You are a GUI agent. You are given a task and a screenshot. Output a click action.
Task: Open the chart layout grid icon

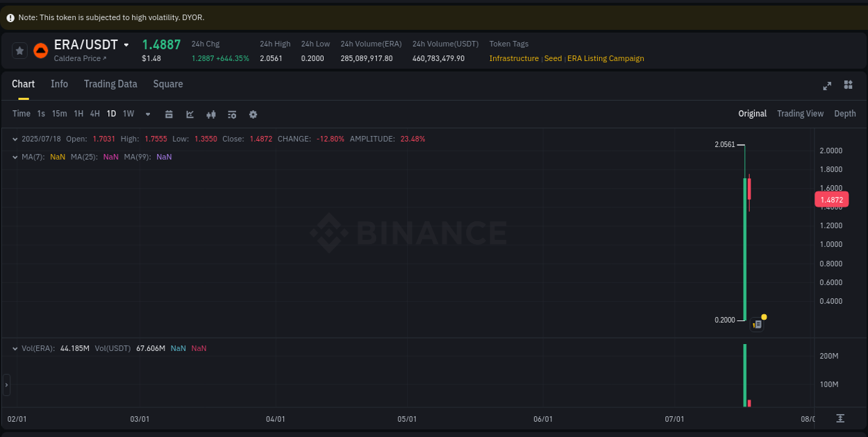848,85
